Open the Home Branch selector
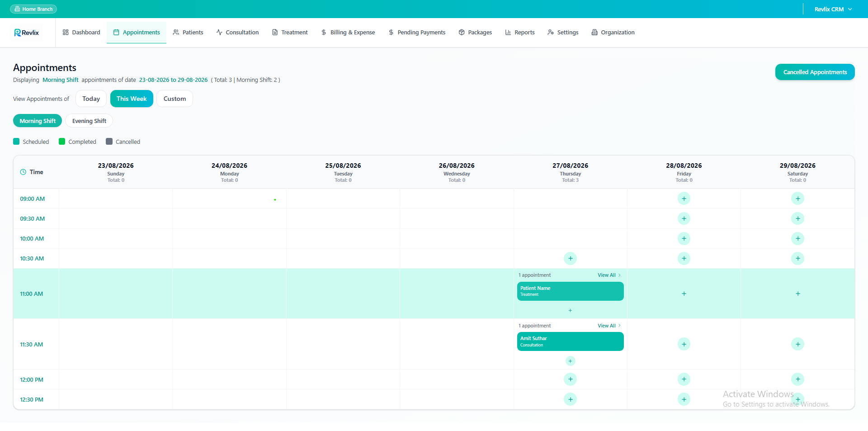This screenshot has width=868, height=431. [33, 9]
